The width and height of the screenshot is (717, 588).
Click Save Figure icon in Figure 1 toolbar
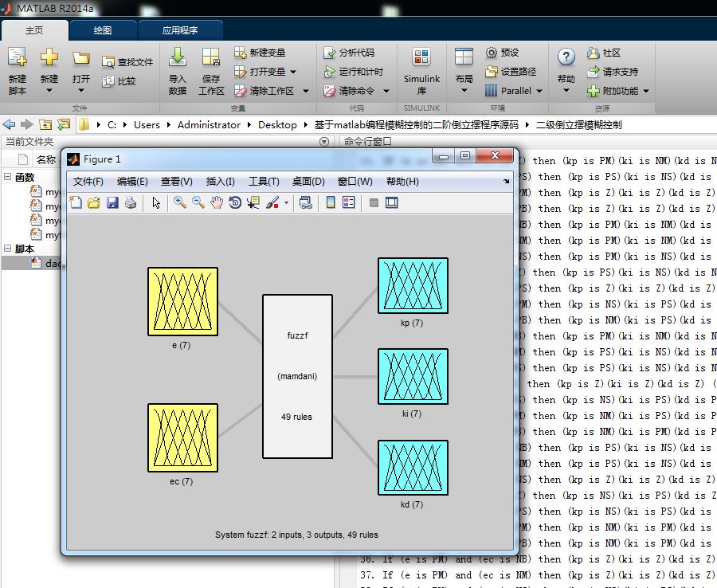click(112, 202)
